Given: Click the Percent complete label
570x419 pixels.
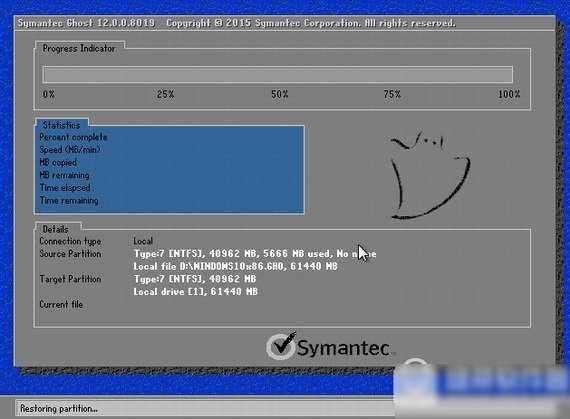Looking at the screenshot, I should coord(73,137).
